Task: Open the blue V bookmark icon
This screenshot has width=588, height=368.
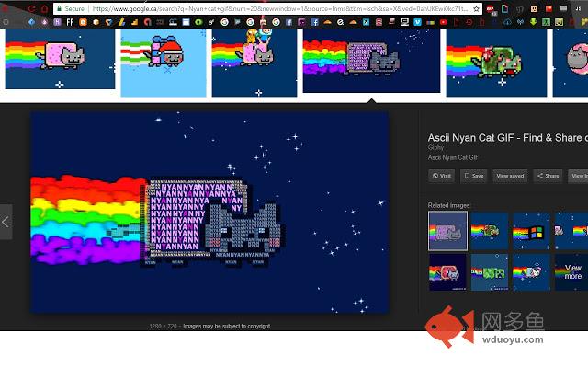Action: 417,22
